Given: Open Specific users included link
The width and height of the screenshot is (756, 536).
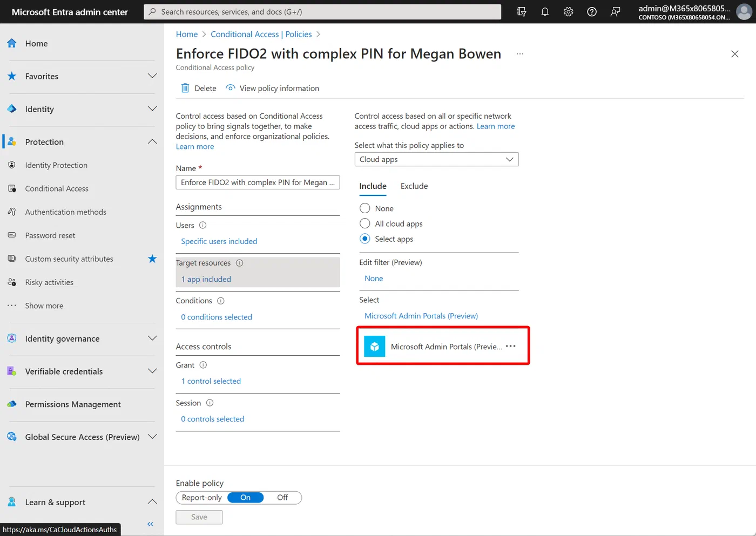Looking at the screenshot, I should [x=219, y=241].
